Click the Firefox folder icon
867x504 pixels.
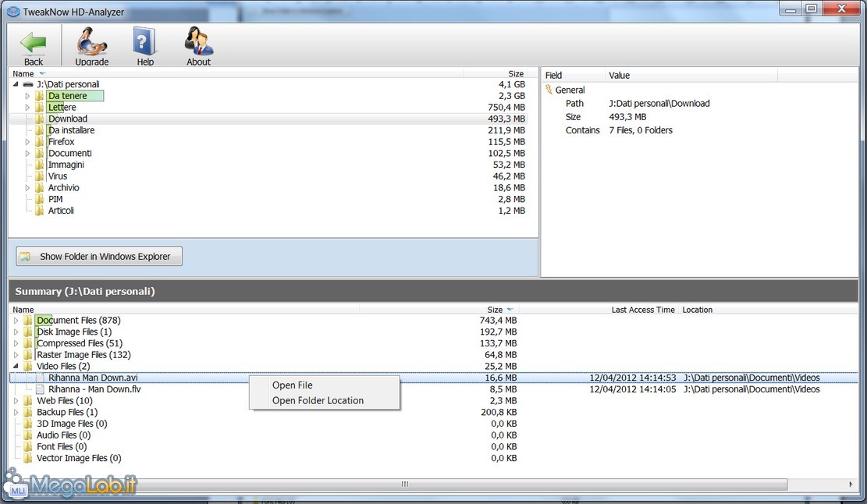39,142
